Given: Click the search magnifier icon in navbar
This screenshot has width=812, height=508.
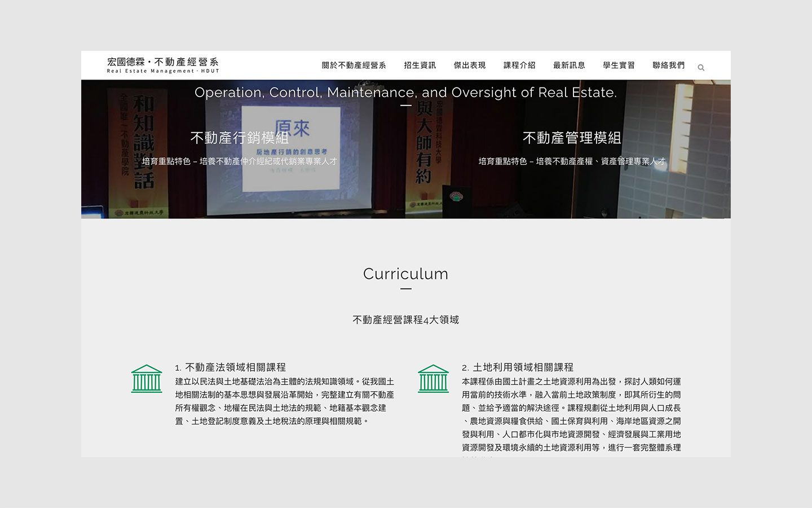Looking at the screenshot, I should [701, 68].
